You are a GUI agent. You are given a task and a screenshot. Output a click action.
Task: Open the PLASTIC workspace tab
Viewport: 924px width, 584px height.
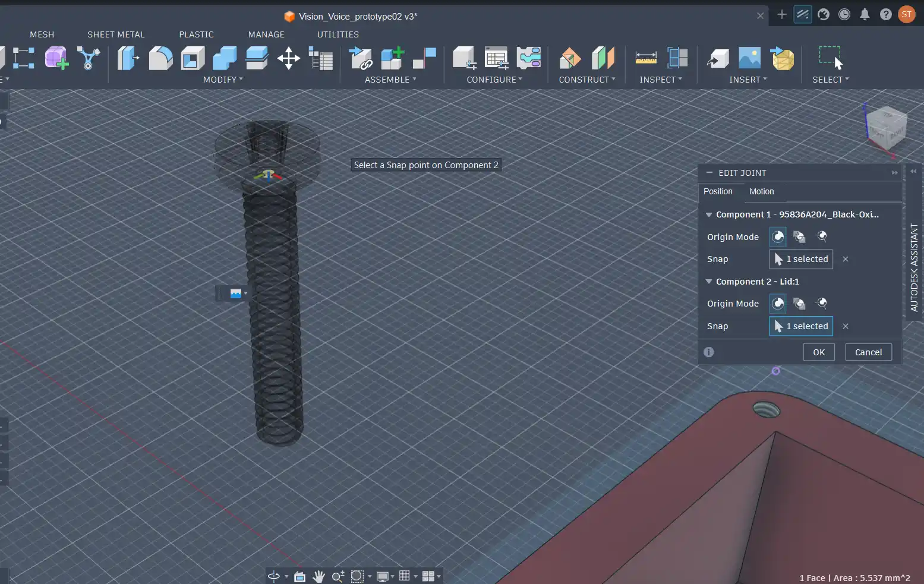click(196, 34)
